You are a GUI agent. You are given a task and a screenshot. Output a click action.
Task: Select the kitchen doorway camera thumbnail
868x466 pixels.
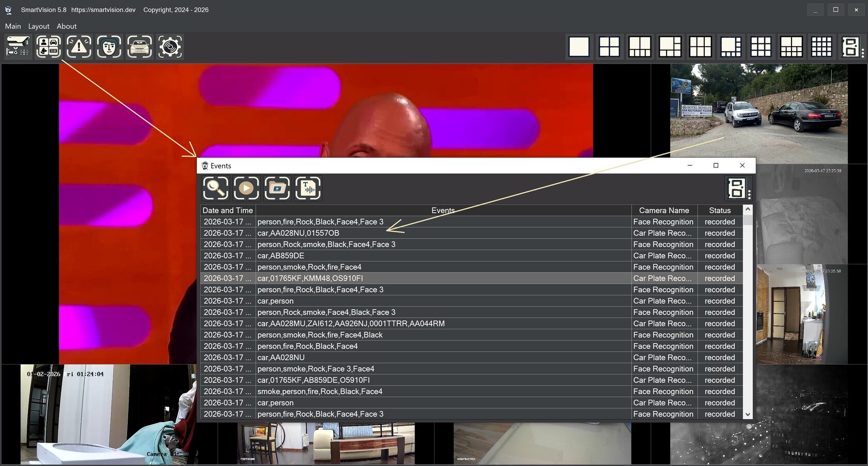tap(802, 315)
